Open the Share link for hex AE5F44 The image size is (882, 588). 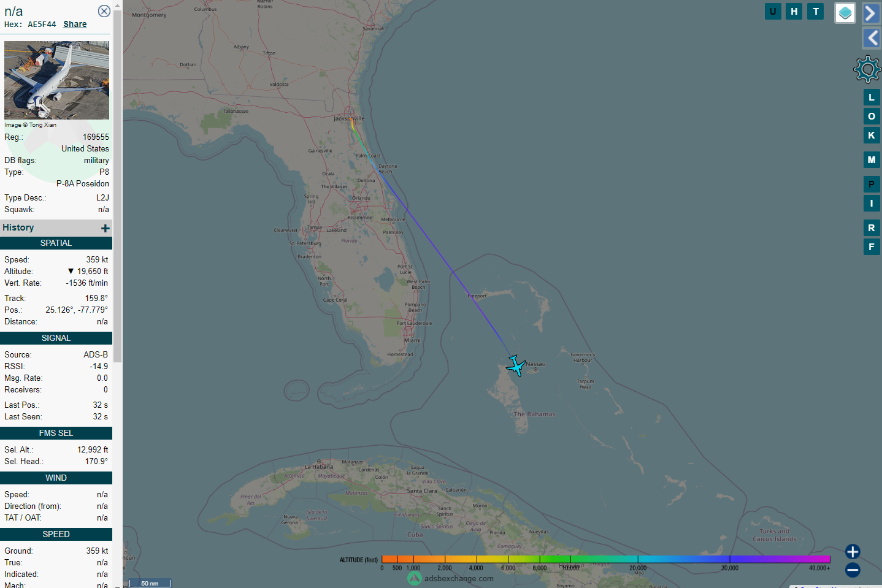tap(75, 24)
